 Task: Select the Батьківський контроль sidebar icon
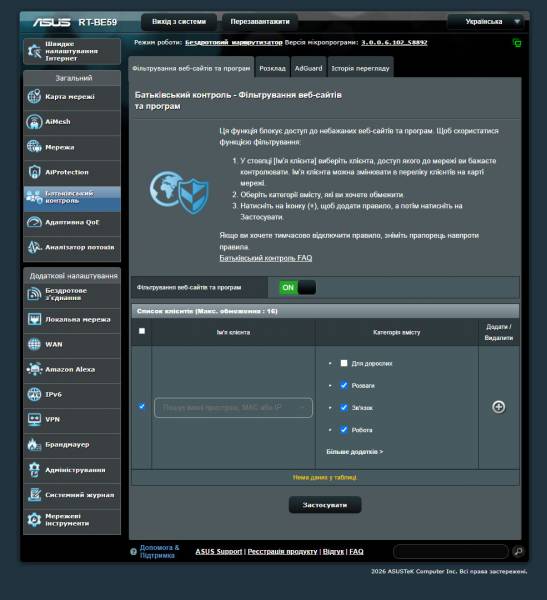34,197
